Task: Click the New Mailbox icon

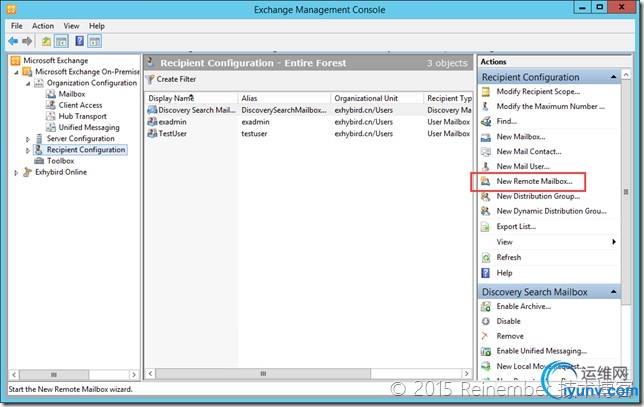Action: 486,137
